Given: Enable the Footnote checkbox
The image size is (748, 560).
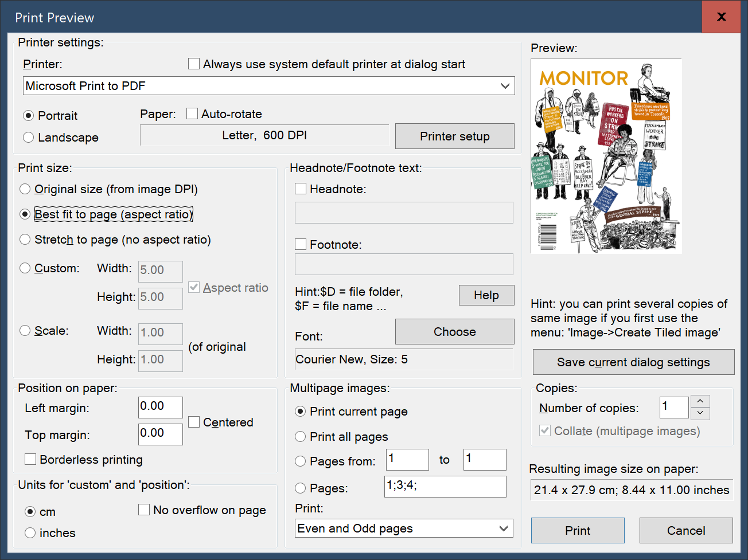Looking at the screenshot, I should (300, 244).
